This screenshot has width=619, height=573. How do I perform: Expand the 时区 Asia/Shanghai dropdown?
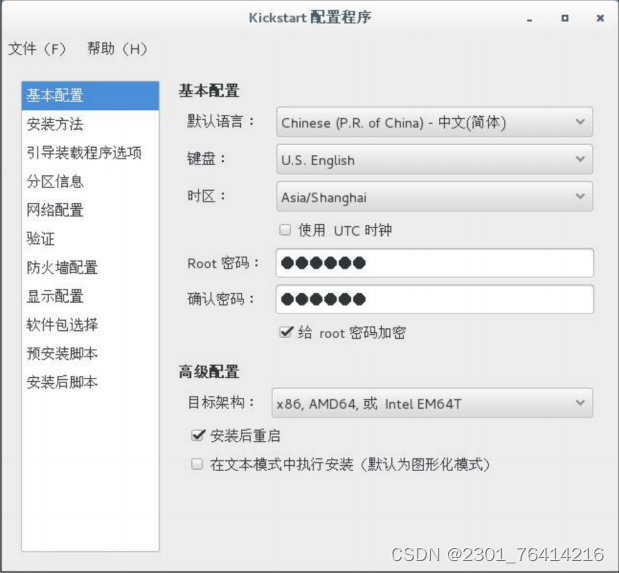[434, 196]
